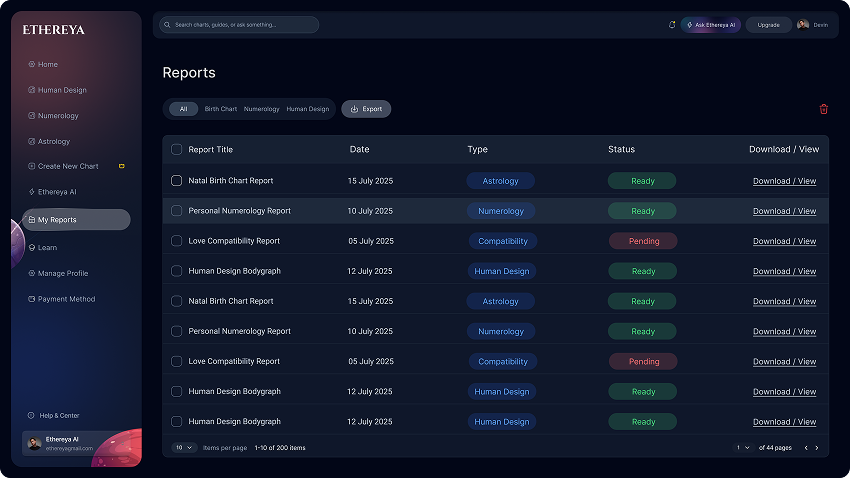Click the Manage Profile icon
This screenshot has height=479, width=850.
(x=31, y=274)
